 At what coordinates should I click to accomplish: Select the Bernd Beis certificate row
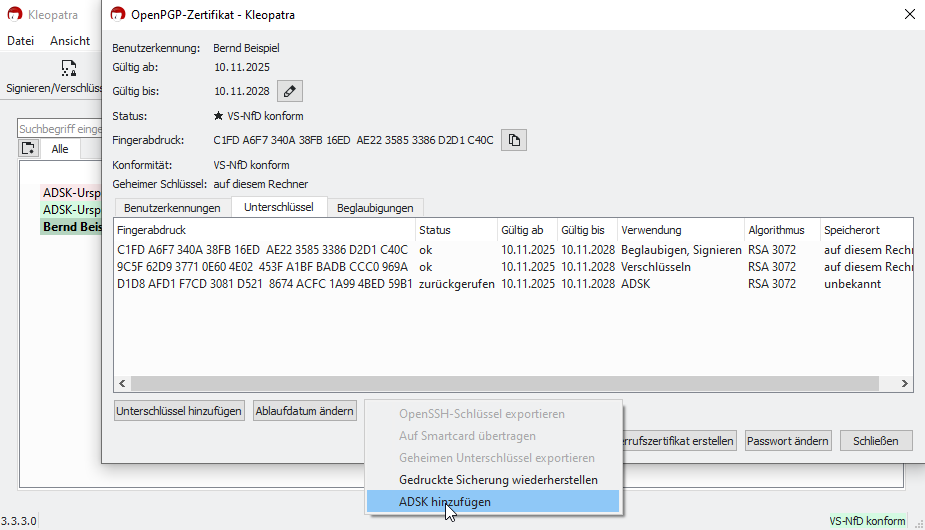[x=71, y=227]
